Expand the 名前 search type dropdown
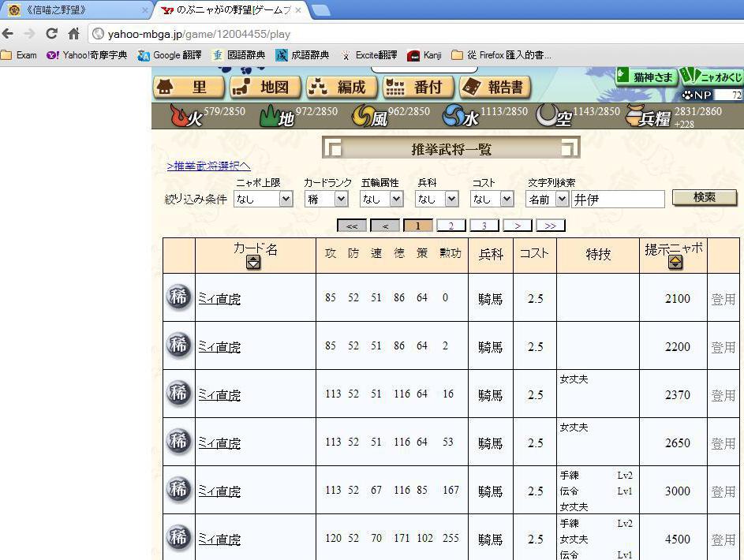 pyautogui.click(x=547, y=199)
